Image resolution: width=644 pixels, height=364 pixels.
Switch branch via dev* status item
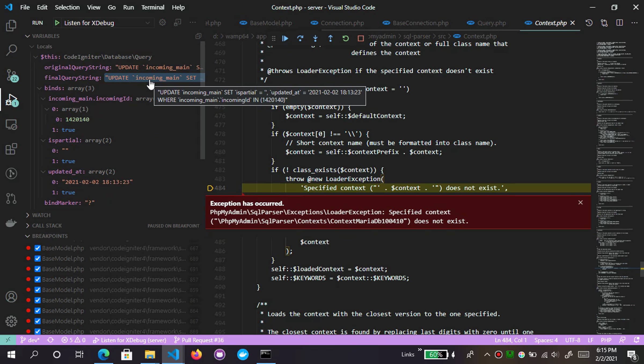point(30,340)
